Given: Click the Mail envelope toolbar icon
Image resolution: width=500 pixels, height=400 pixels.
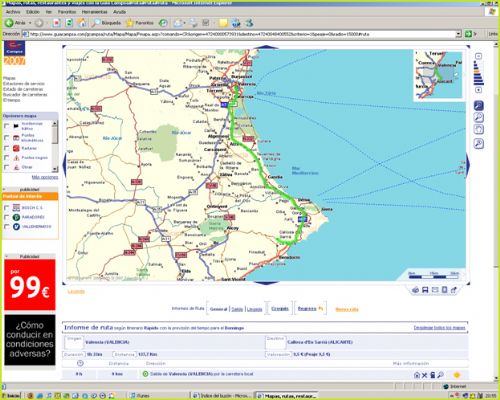Looking at the screenshot, I should click(178, 23).
